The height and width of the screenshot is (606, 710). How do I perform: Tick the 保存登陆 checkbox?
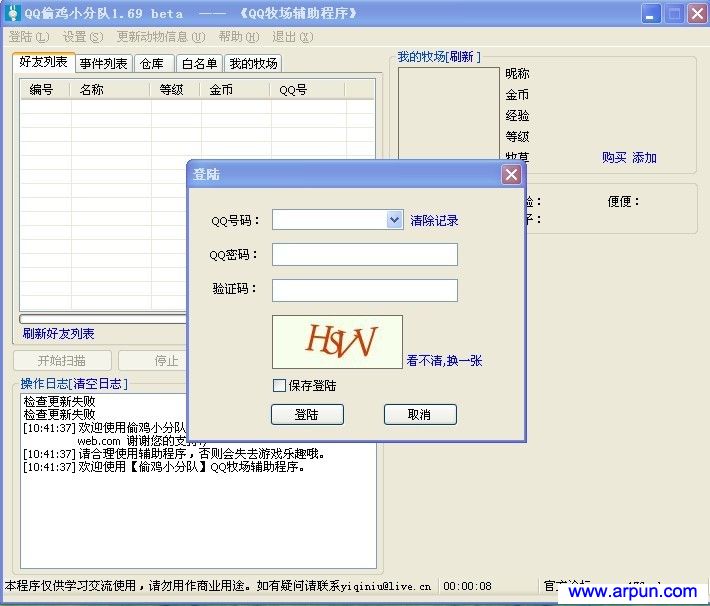(279, 385)
